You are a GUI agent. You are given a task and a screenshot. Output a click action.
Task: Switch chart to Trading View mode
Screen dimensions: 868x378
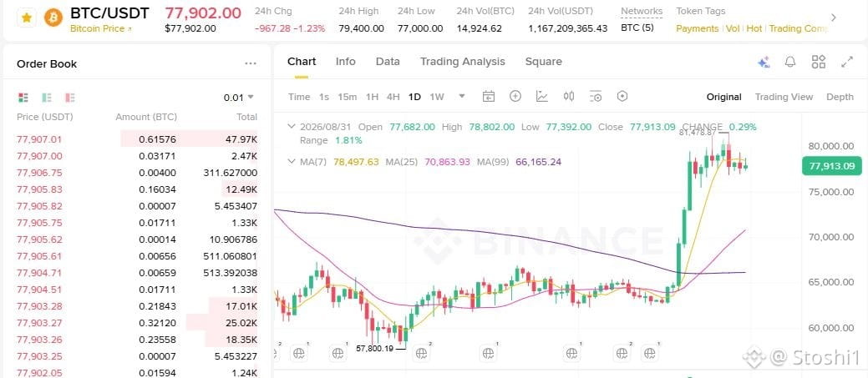784,97
